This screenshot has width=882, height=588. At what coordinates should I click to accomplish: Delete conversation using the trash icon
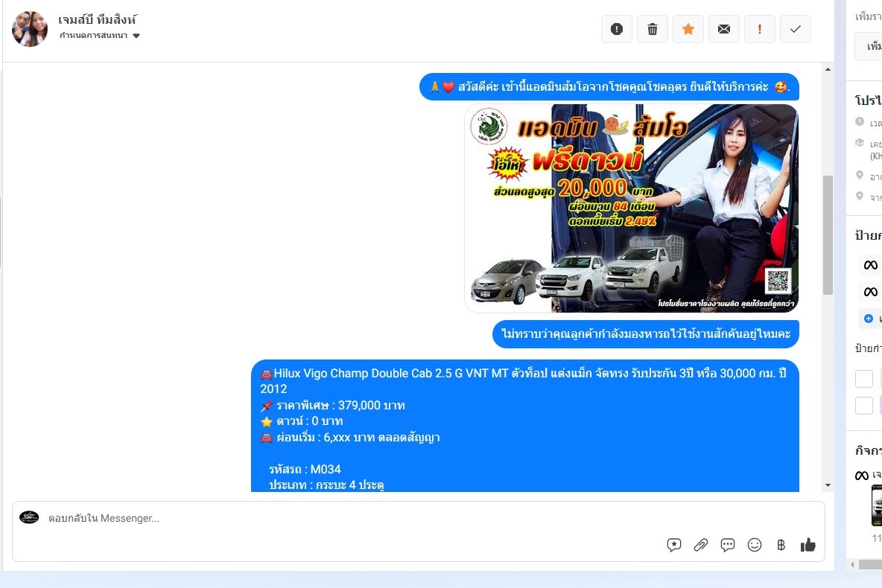(x=653, y=29)
